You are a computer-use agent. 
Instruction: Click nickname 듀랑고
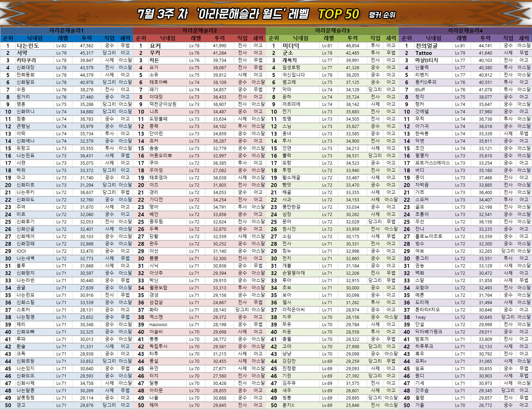pos(23,148)
